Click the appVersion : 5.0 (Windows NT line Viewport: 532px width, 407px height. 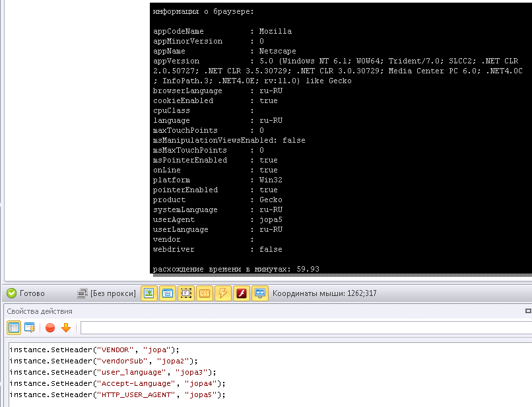[x=335, y=61]
